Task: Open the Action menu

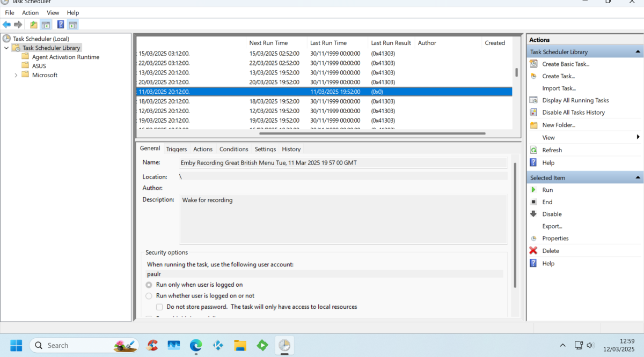Action: (x=30, y=12)
